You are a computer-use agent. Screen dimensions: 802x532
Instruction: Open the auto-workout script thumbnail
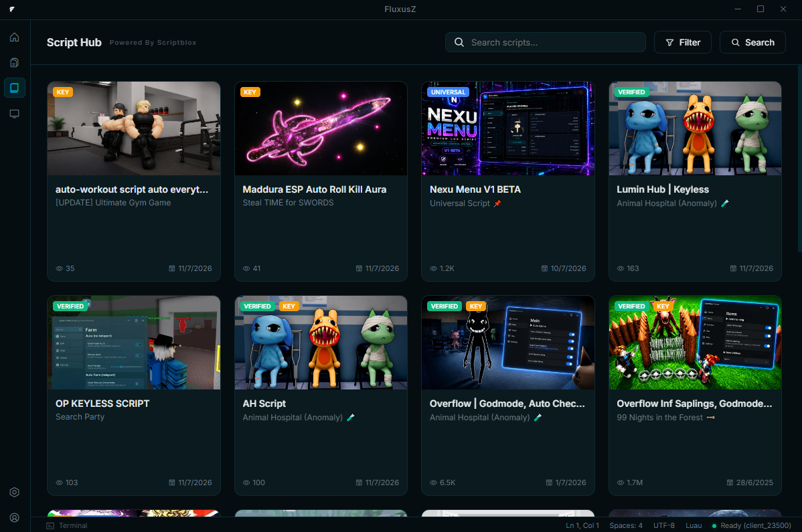(x=134, y=128)
